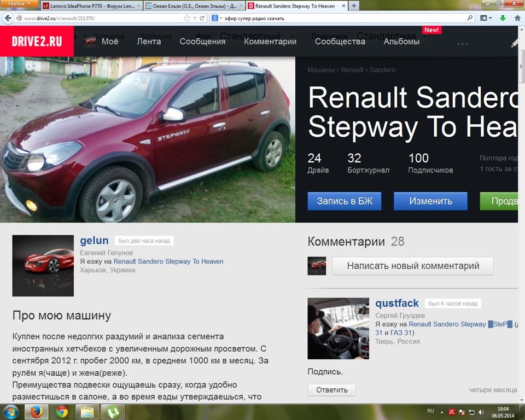This screenshot has width=525, height=420.
Task: Click the pencil edit icon in the header
Action: pyautogui.click(x=514, y=43)
